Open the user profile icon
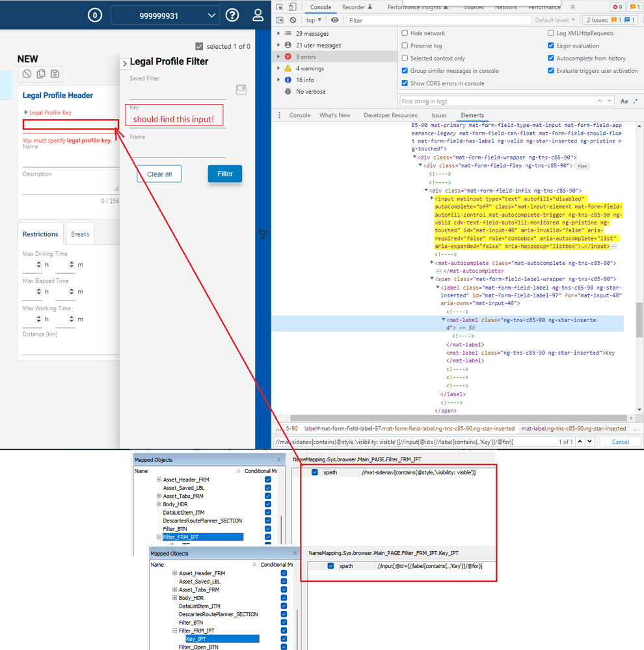This screenshot has height=650, width=644. pyautogui.click(x=258, y=16)
